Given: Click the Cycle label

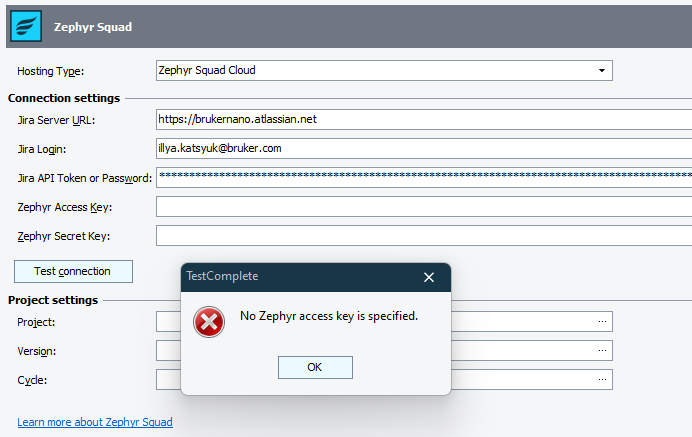Looking at the screenshot, I should pos(32,380).
